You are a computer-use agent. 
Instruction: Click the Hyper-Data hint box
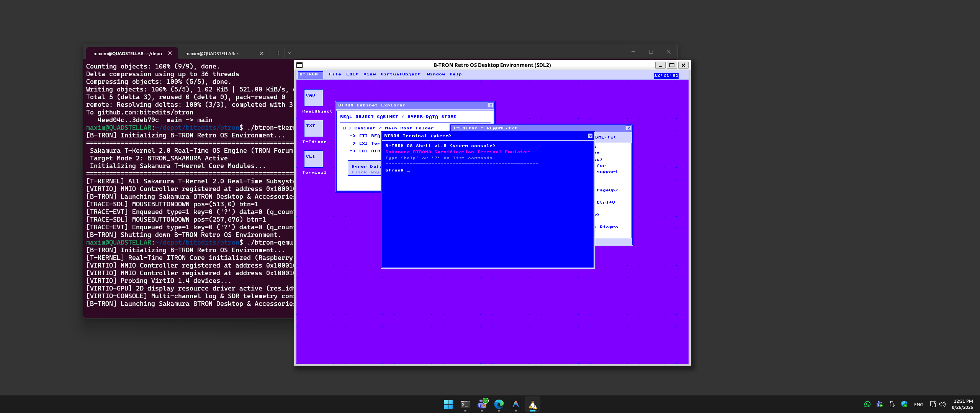(x=364, y=169)
